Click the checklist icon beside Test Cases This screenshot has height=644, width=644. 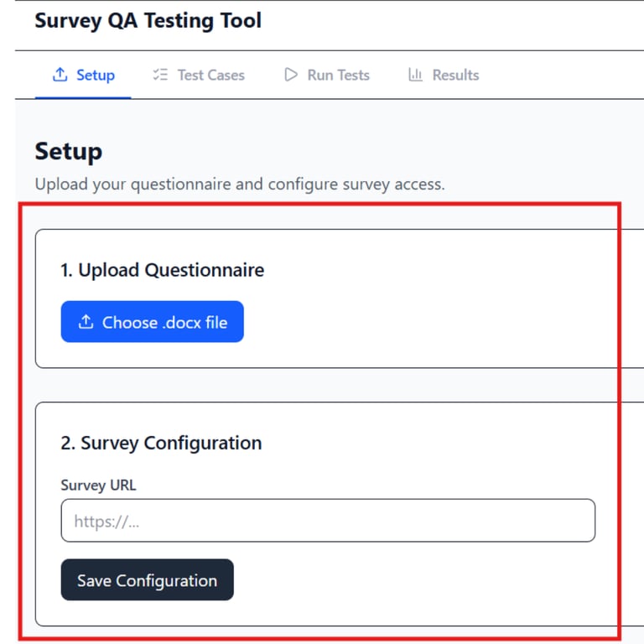(160, 75)
